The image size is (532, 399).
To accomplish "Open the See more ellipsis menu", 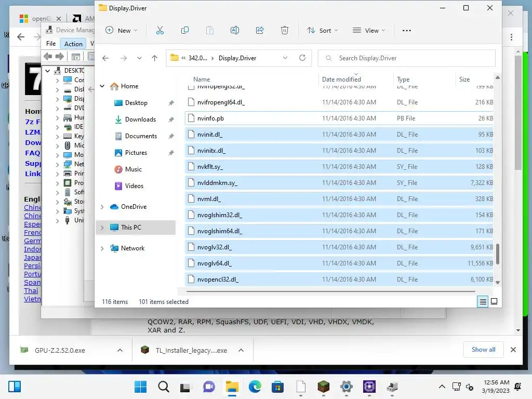I will tap(406, 31).
